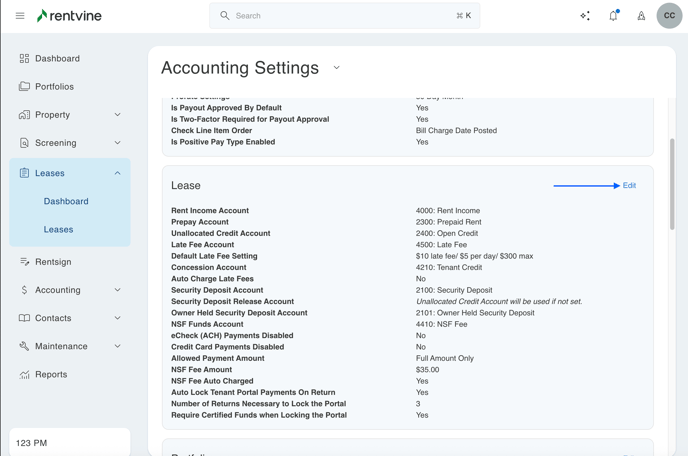Expand the Property menu chevron

[x=117, y=115]
